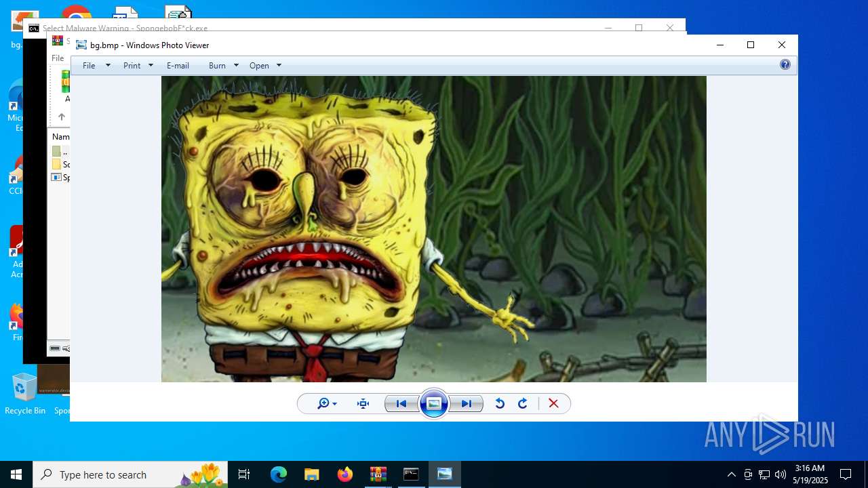This screenshot has height=488, width=868.
Task: Open the volume speaker tray icon
Action: coord(781,474)
